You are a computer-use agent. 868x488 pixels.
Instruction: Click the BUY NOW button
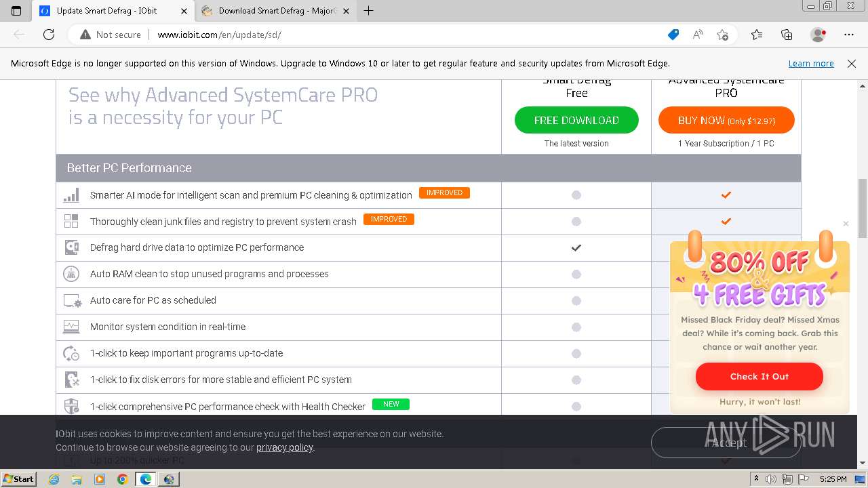[x=726, y=120]
